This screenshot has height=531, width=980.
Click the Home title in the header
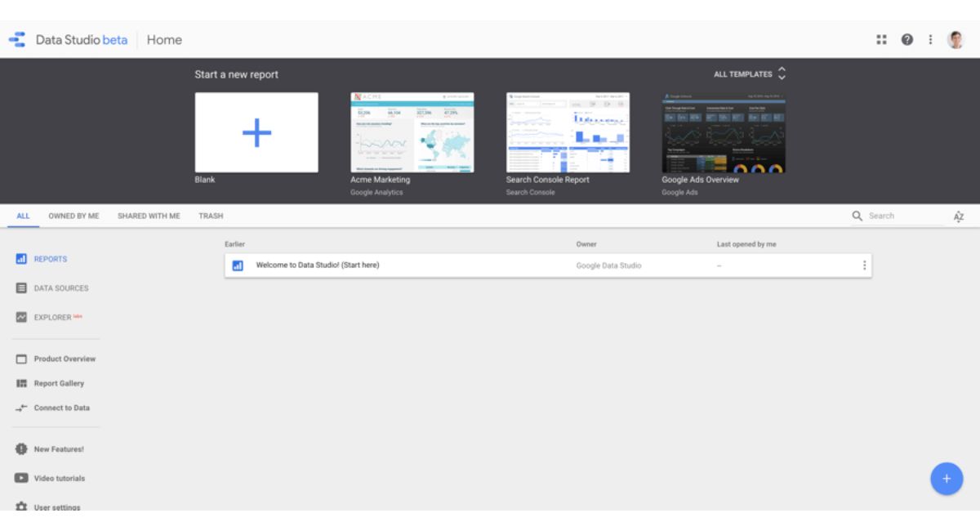tap(164, 39)
